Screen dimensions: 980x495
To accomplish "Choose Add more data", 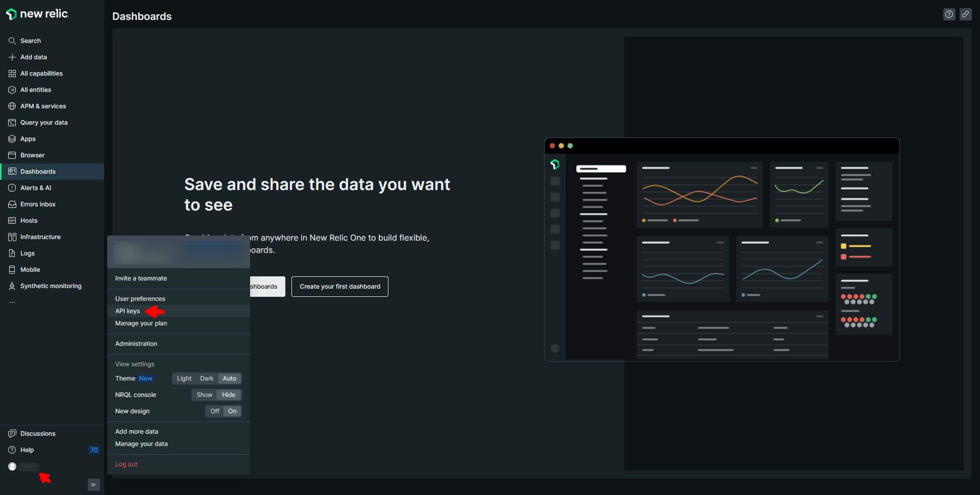I will click(x=179, y=432).
